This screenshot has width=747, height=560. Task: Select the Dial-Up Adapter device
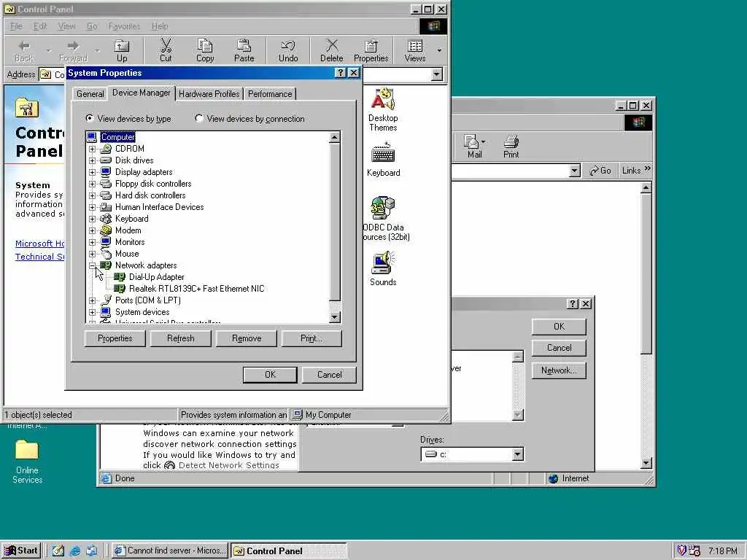tap(156, 277)
